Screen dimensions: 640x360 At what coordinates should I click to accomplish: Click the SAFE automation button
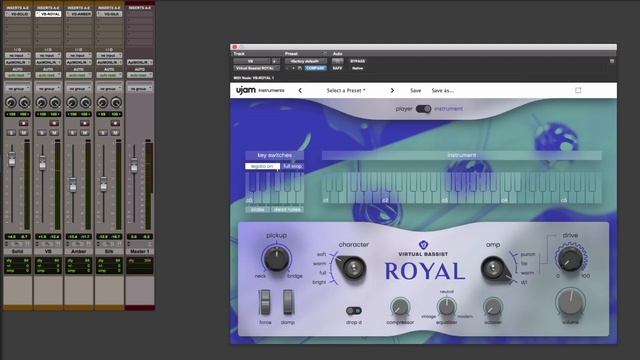coord(338,68)
